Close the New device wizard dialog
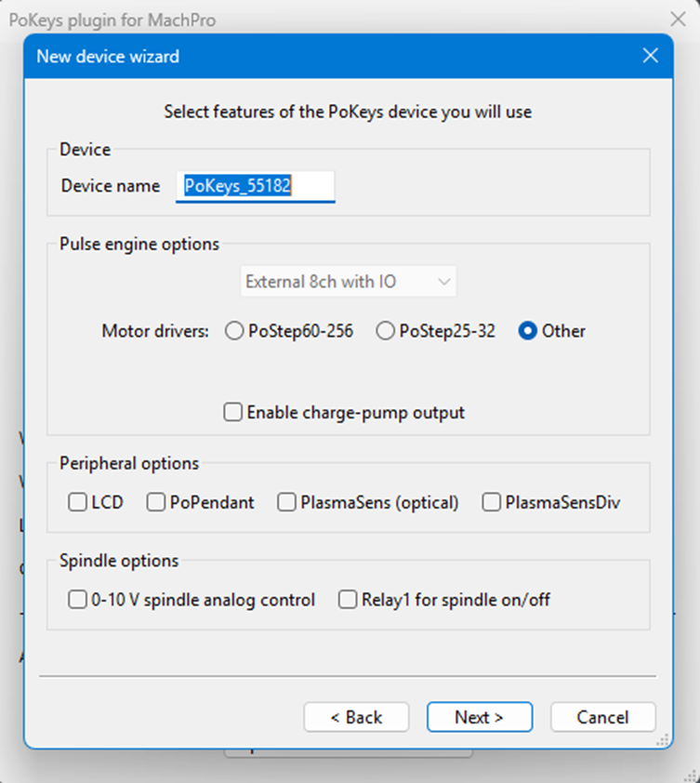 (650, 56)
